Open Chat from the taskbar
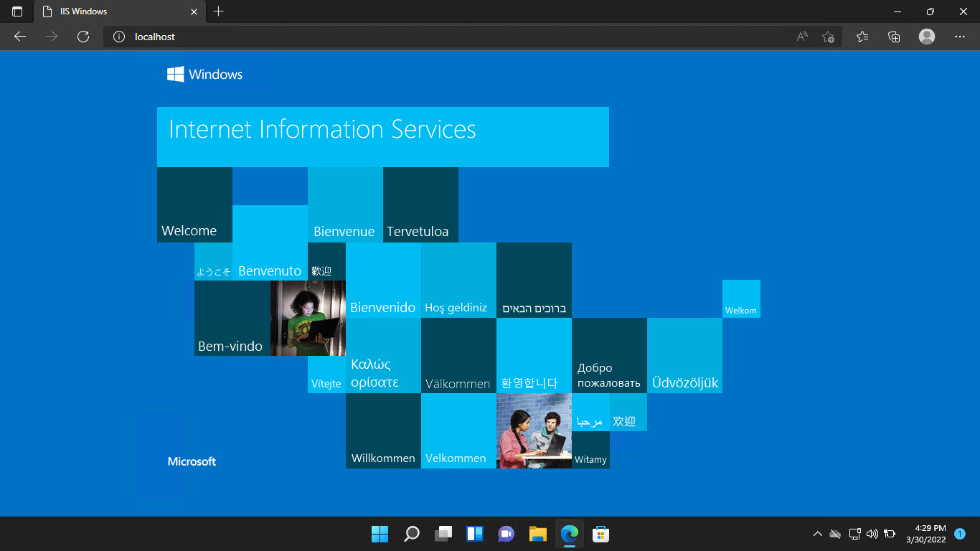 506,534
